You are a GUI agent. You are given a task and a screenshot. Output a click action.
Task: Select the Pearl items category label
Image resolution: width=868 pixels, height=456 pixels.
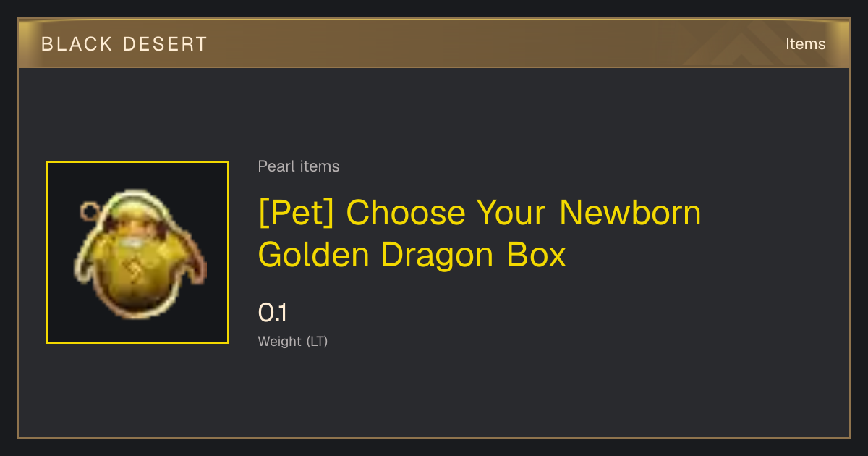click(x=299, y=166)
